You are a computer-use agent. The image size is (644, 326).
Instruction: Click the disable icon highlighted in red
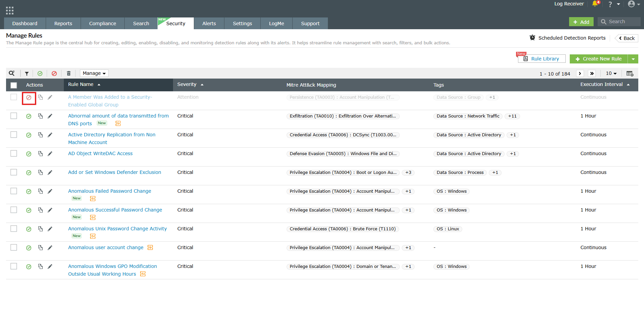(29, 98)
